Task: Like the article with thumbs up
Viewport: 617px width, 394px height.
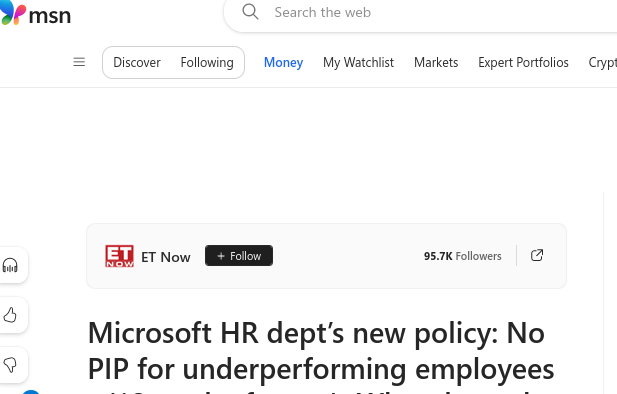Action: point(10,315)
